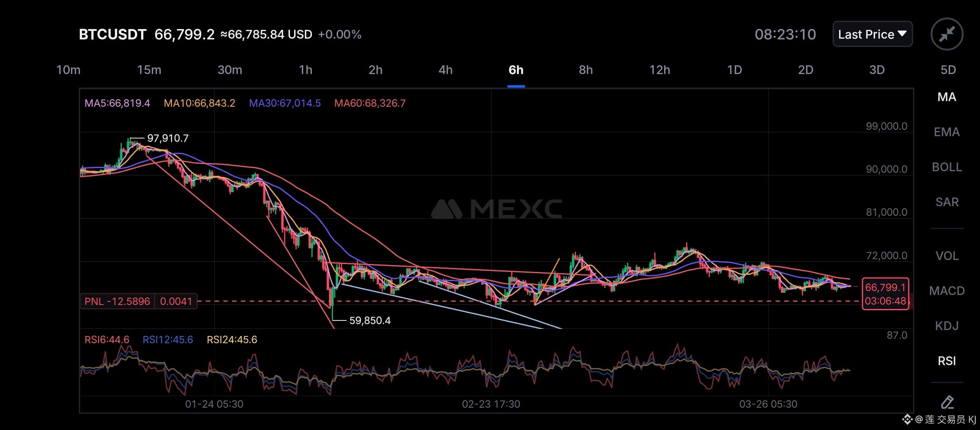Switch chart to 2D timeframe
The height and width of the screenshot is (430, 980).
[x=806, y=70]
